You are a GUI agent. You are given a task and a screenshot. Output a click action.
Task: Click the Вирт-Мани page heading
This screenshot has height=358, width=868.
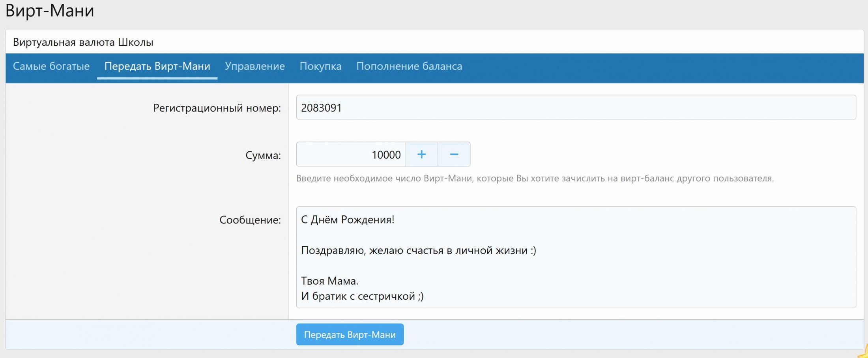(x=50, y=11)
